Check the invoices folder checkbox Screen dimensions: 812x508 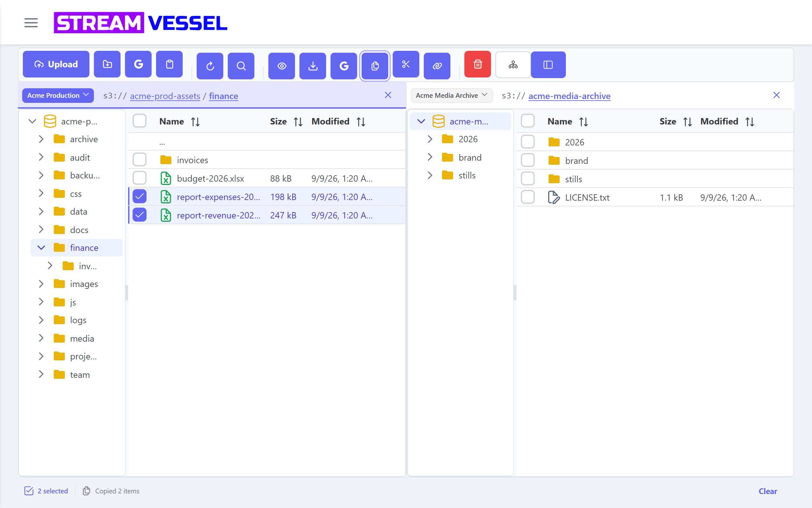click(140, 160)
